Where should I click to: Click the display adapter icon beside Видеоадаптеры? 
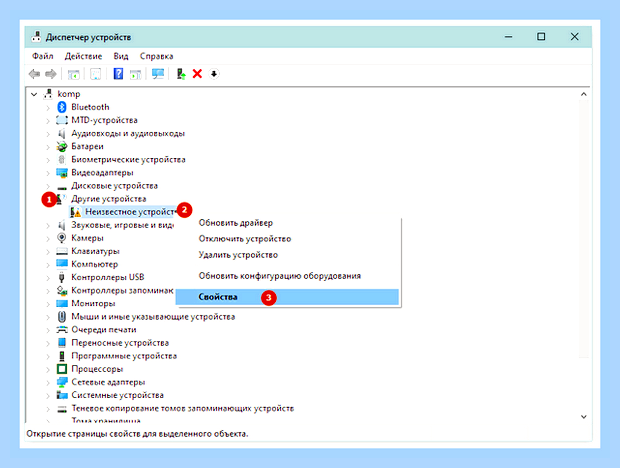62,173
